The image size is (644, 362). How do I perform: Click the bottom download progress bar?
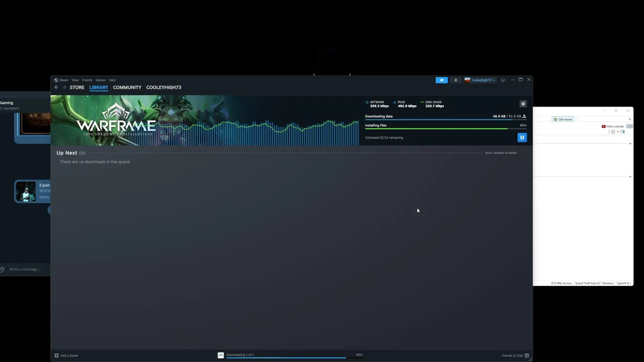(294, 357)
